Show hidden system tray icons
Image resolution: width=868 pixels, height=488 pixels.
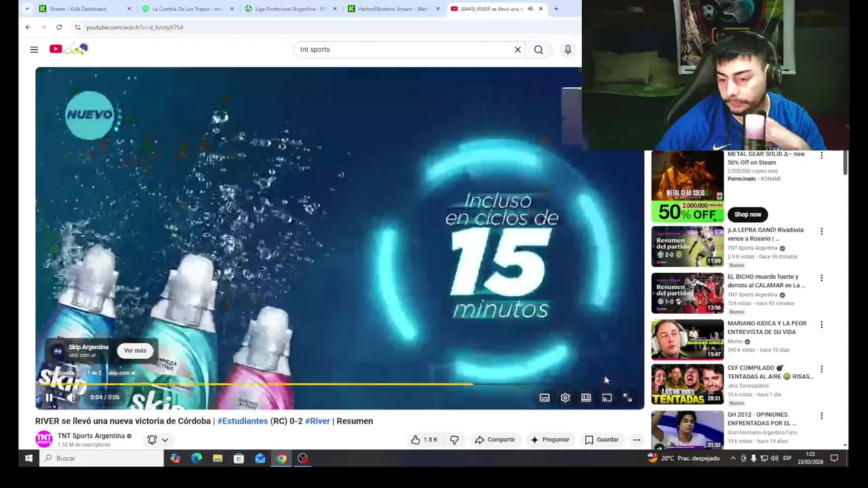(x=732, y=458)
